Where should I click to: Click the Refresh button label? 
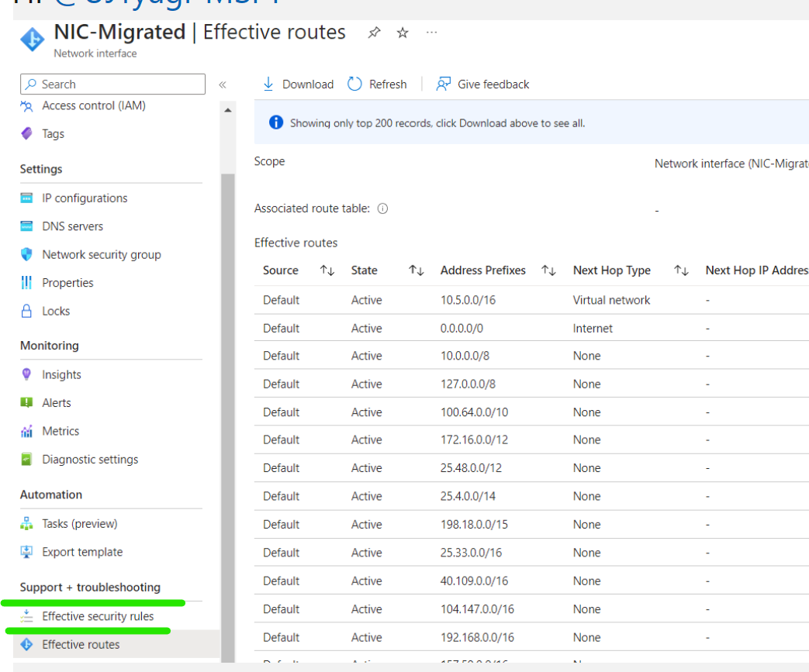[x=388, y=84]
